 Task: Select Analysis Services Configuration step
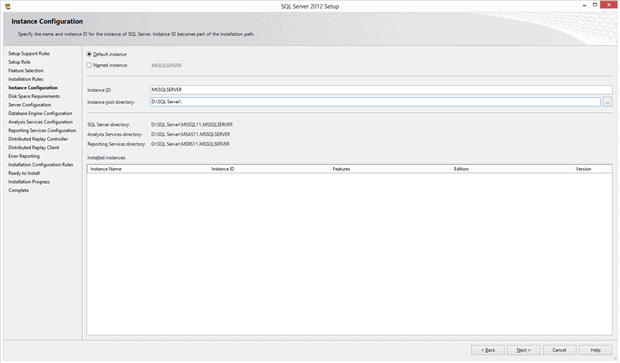click(40, 122)
